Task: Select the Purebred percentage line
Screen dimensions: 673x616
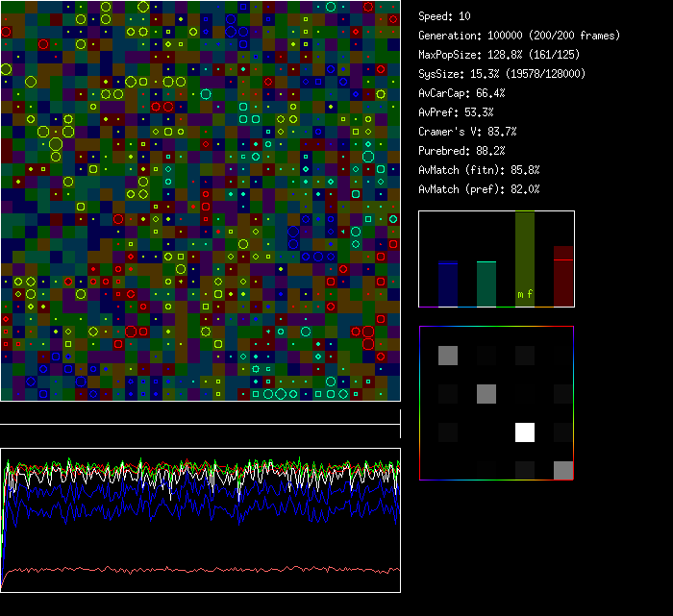Action: coord(461,151)
